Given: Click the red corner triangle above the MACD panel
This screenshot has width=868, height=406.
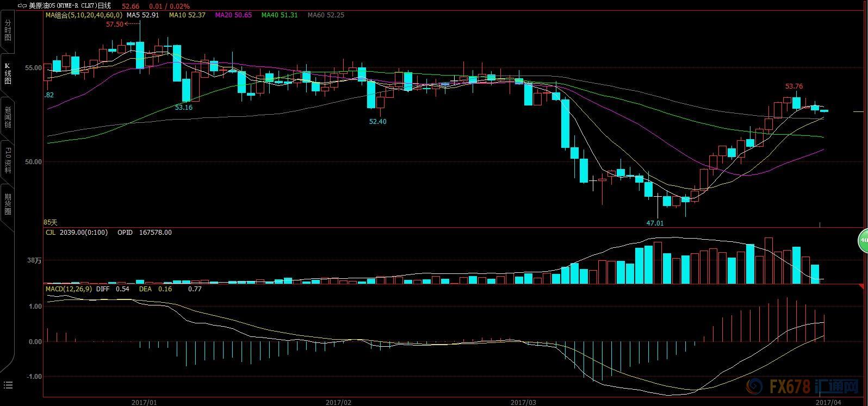Looking at the screenshot, I should [861, 286].
